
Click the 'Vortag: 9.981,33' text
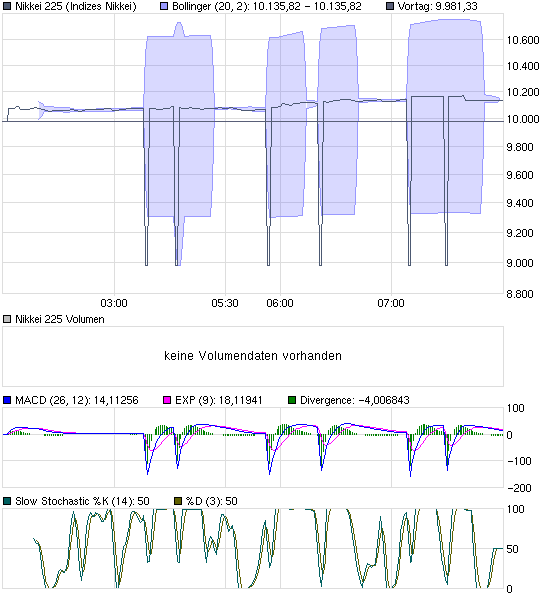[x=438, y=6]
